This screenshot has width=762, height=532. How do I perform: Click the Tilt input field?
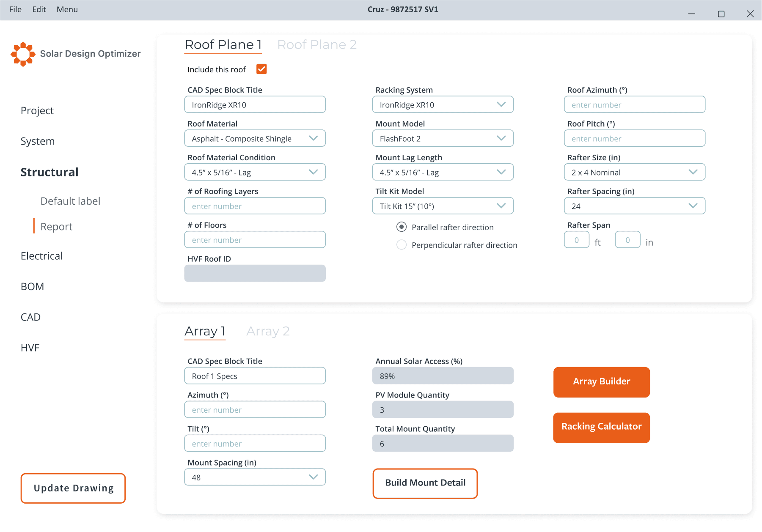coord(255,443)
